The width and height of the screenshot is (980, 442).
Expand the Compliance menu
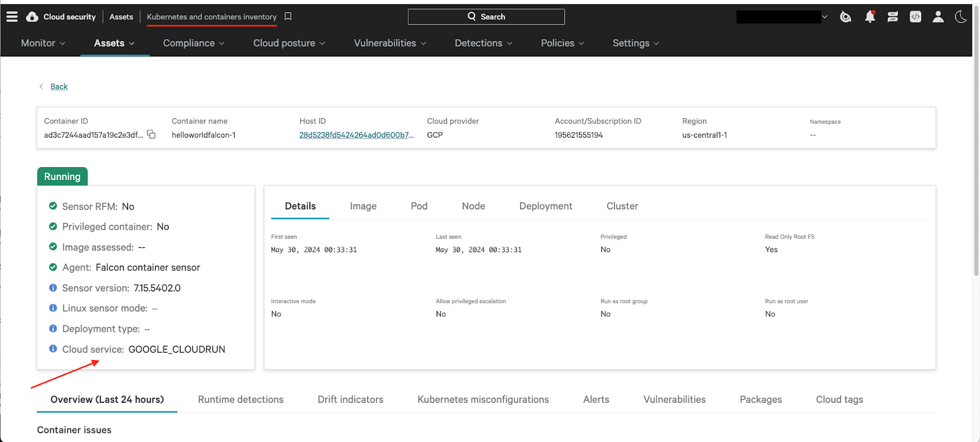tap(194, 43)
